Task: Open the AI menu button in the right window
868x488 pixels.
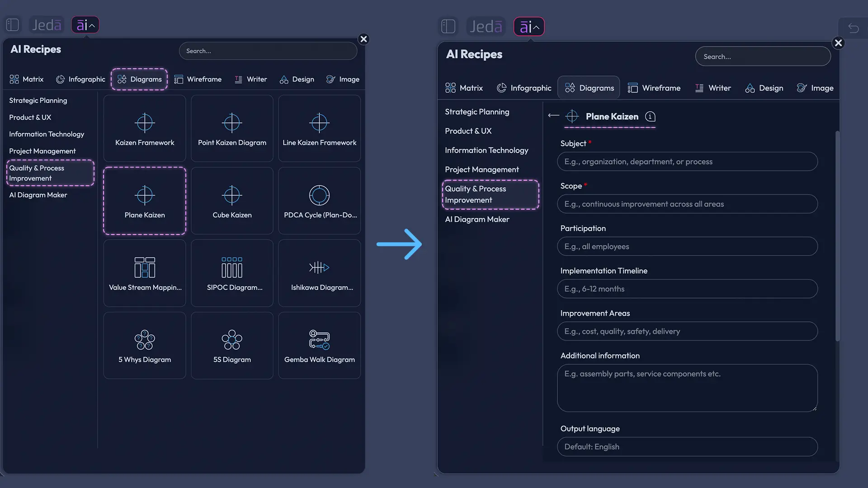Action: click(529, 27)
